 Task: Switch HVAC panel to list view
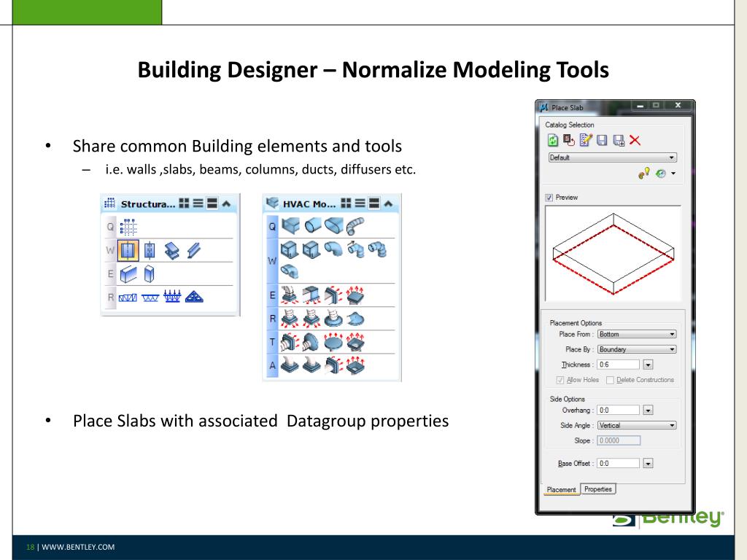[x=360, y=203]
